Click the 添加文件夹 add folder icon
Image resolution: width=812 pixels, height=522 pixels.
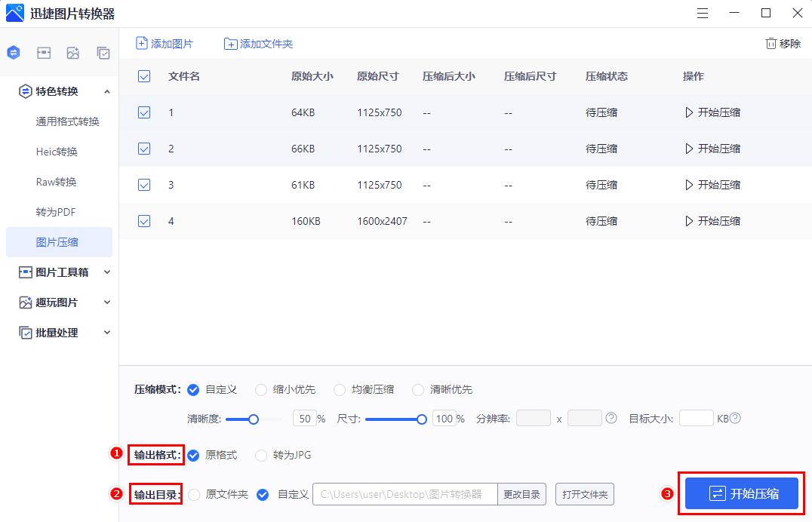click(231, 44)
